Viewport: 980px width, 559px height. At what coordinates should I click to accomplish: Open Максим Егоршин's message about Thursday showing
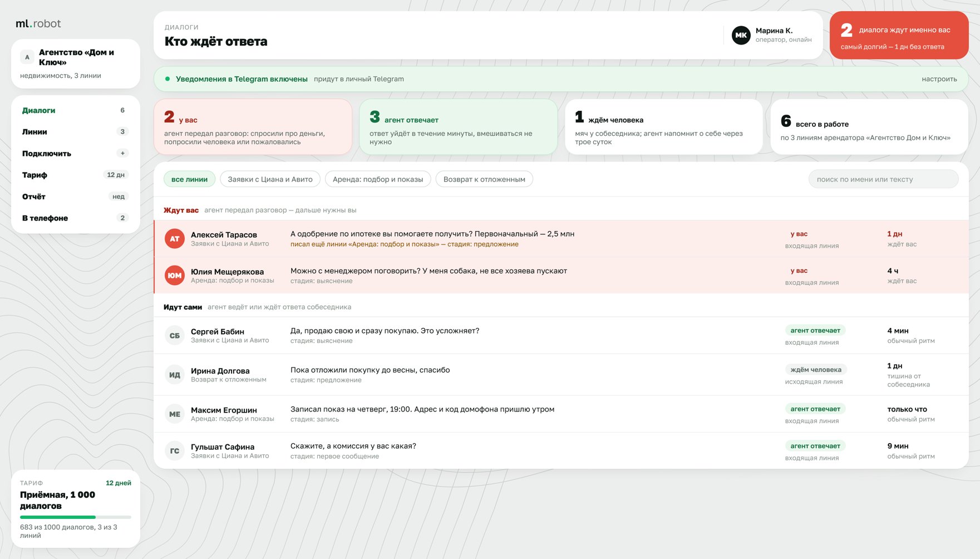click(422, 409)
